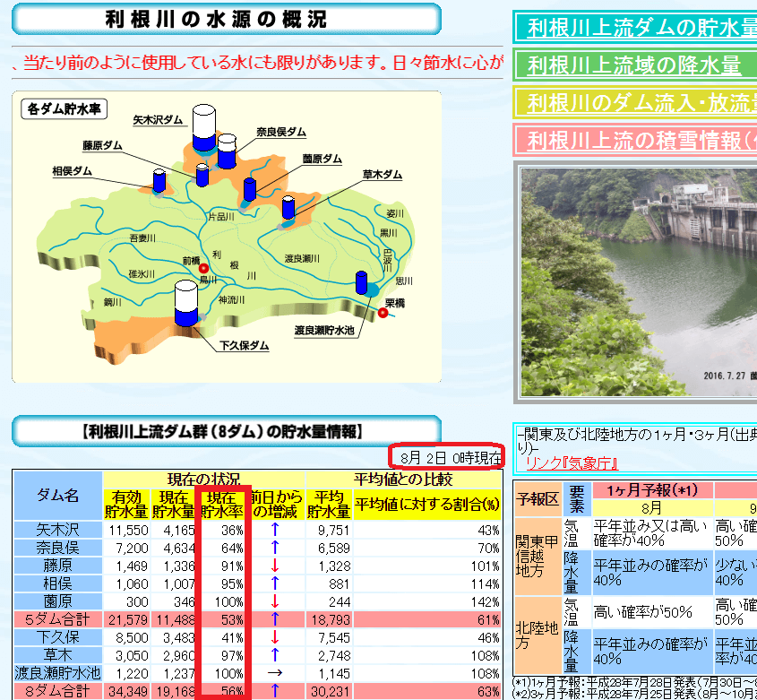Click the 奈良俣ダム label on map

click(281, 132)
